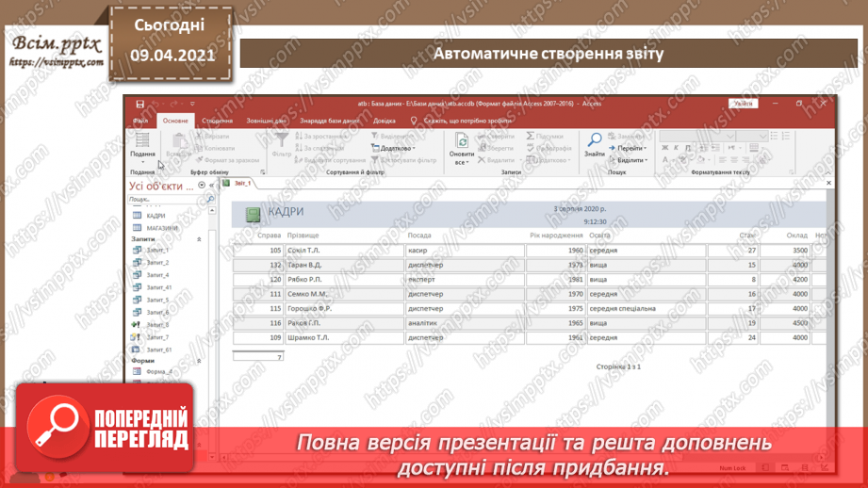Toggle bold text formatting
The width and height of the screenshot is (868, 488).
pyautogui.click(x=664, y=148)
